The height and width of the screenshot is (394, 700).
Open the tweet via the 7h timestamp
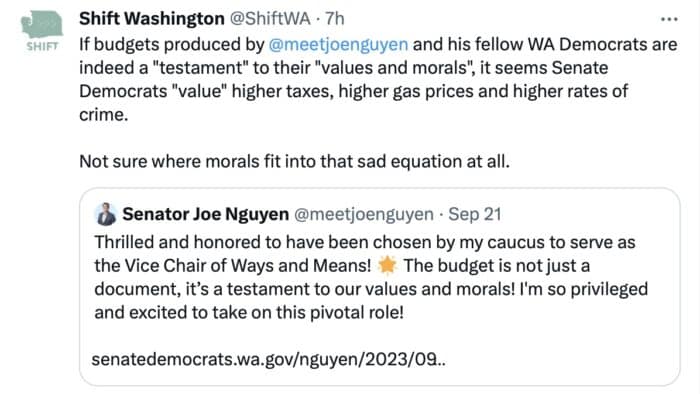click(334, 19)
